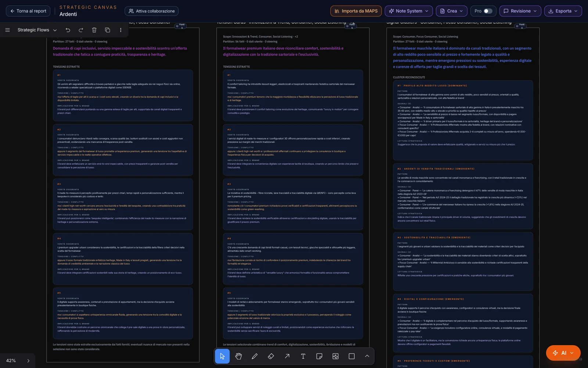Open the Crea dropdown
This screenshot has width=588, height=368.
(452, 11)
